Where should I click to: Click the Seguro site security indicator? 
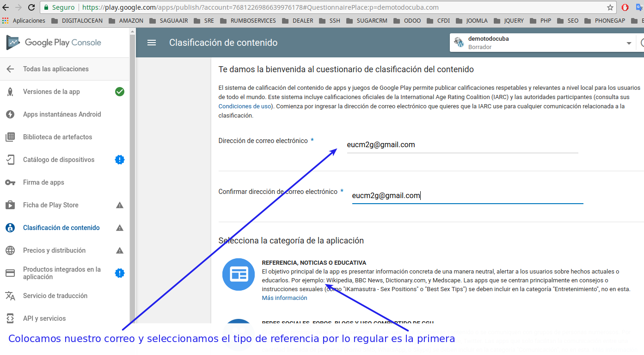click(x=59, y=7)
